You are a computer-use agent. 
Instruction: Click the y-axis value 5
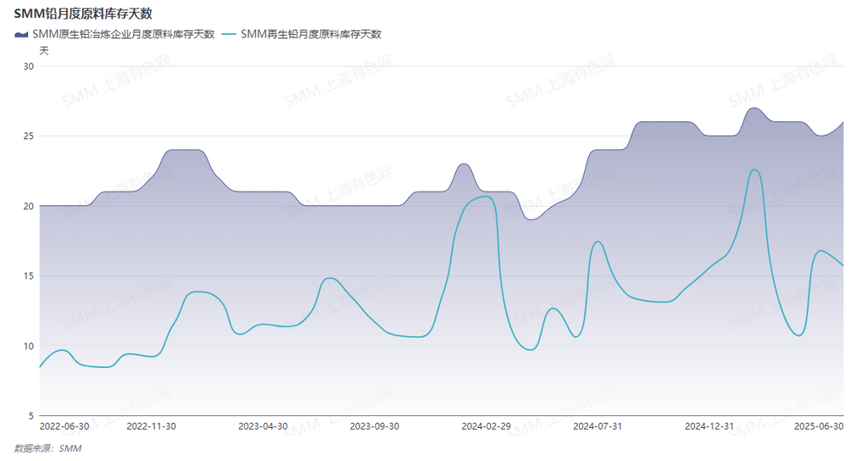31,416
